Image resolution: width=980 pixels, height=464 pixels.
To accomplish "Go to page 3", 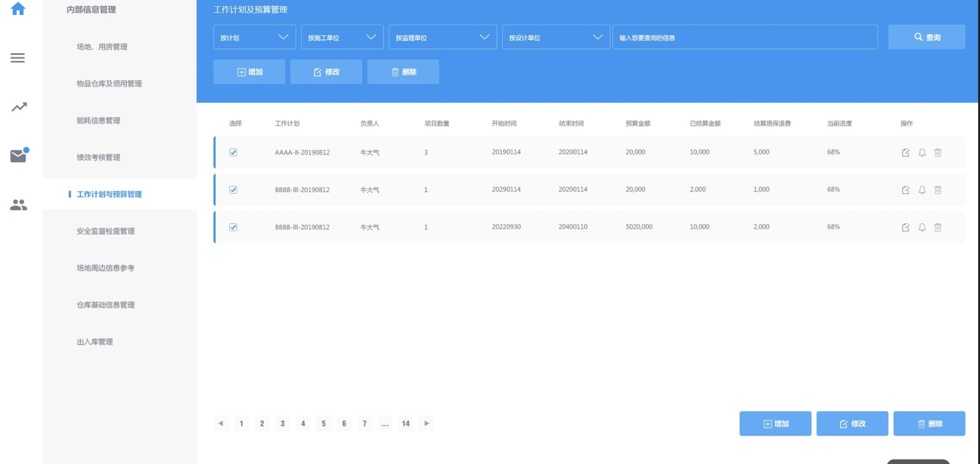I will 282,424.
